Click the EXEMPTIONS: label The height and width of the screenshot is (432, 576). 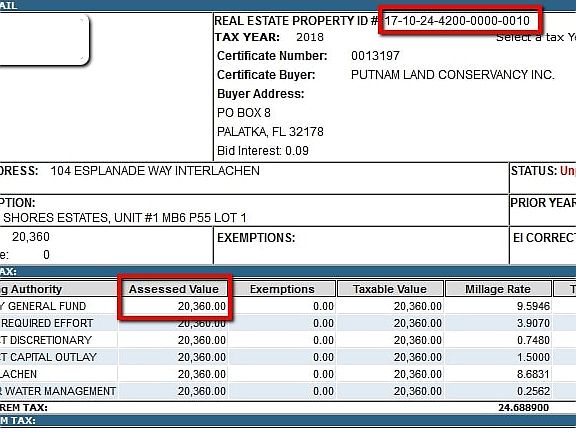pyautogui.click(x=256, y=238)
